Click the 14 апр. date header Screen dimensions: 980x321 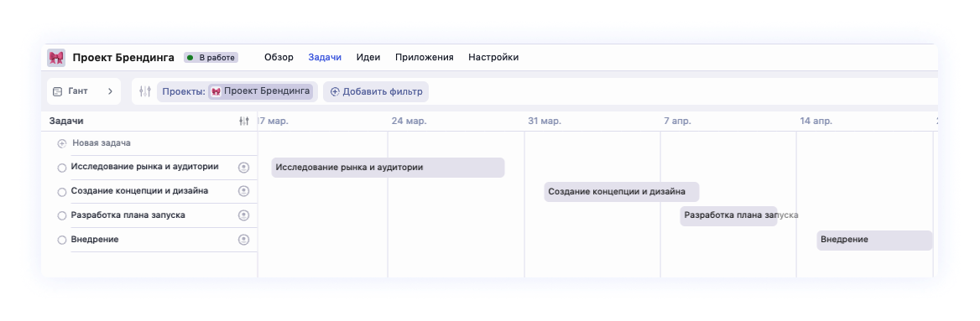(816, 122)
